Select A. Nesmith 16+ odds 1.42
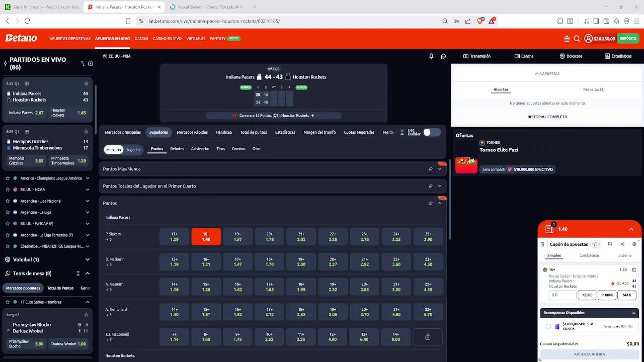The width and height of the screenshot is (644, 362). pos(237,287)
